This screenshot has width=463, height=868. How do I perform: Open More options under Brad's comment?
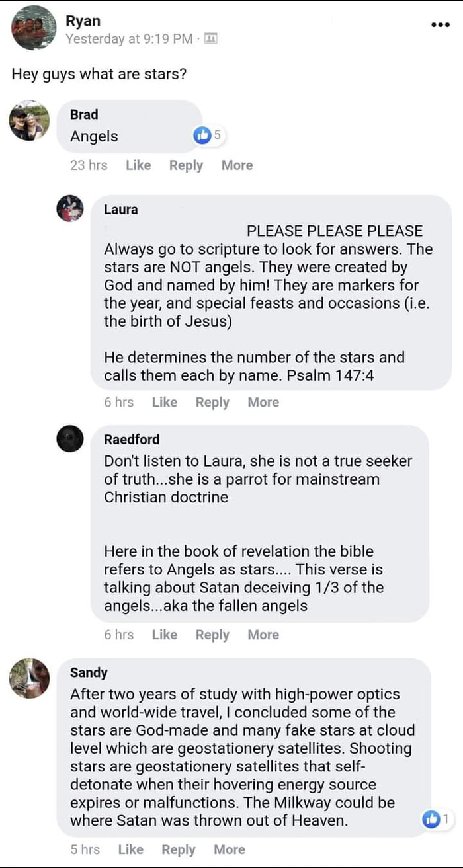(237, 165)
